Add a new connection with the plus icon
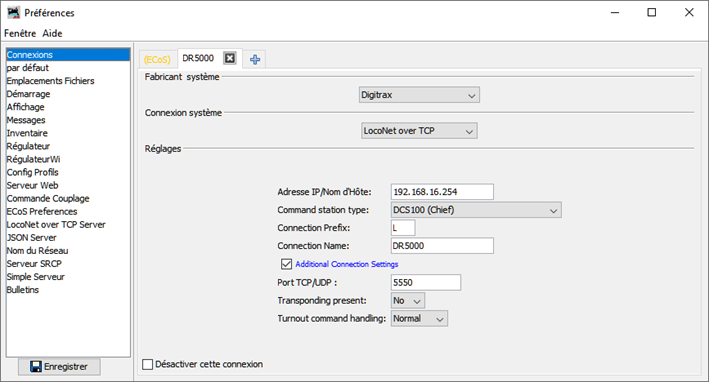This screenshot has width=709, height=382. (255, 59)
